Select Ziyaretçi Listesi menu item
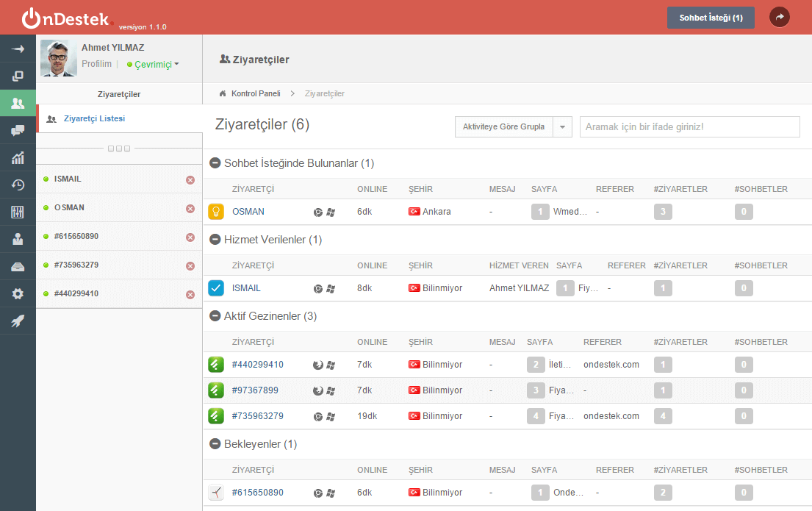 (94, 118)
